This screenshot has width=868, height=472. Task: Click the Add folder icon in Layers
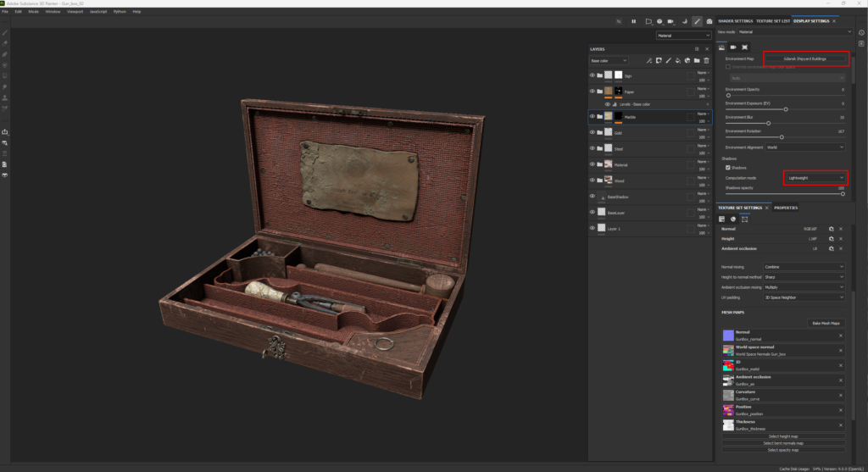[697, 61]
